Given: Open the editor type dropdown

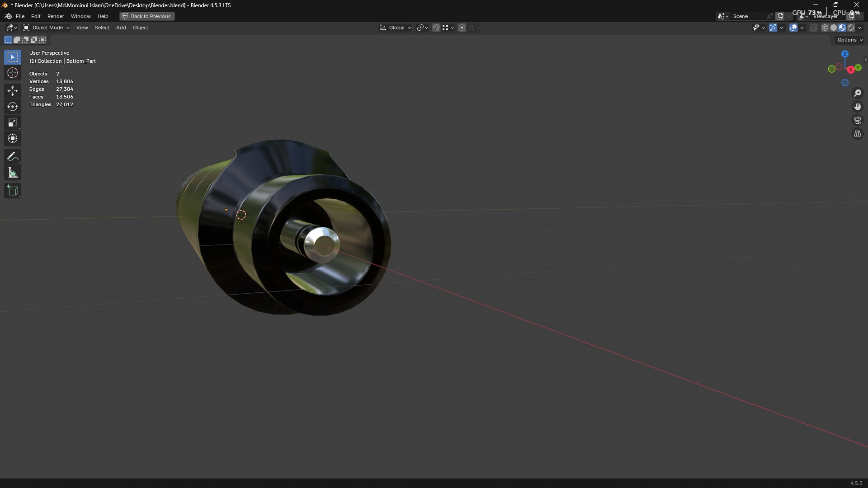Looking at the screenshot, I should [x=11, y=28].
